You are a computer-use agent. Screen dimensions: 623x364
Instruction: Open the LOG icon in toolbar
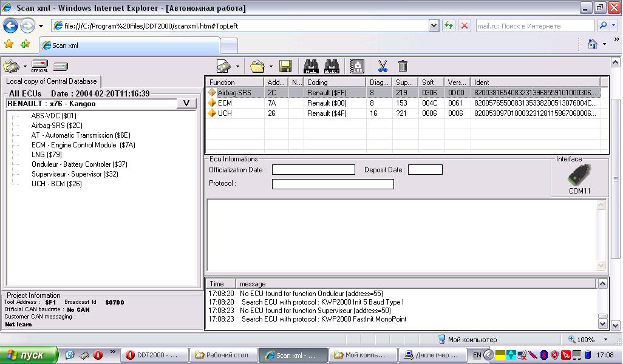[x=357, y=66]
